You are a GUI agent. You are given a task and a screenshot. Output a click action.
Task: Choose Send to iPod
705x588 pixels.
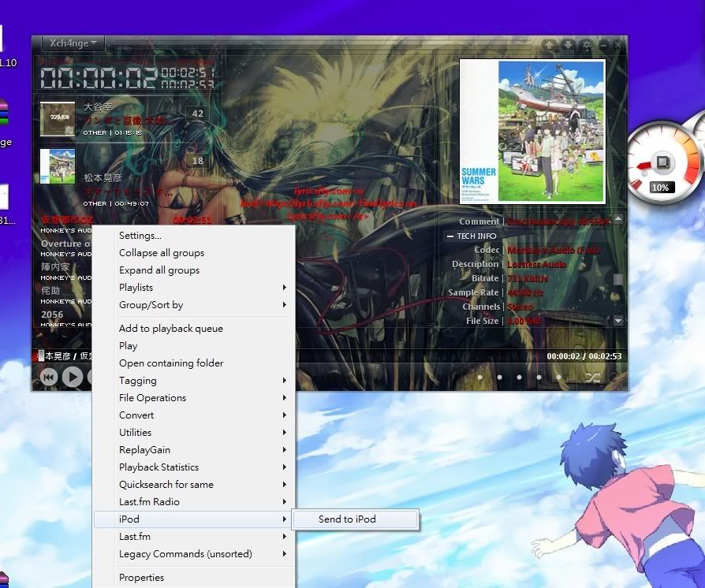pyautogui.click(x=355, y=519)
